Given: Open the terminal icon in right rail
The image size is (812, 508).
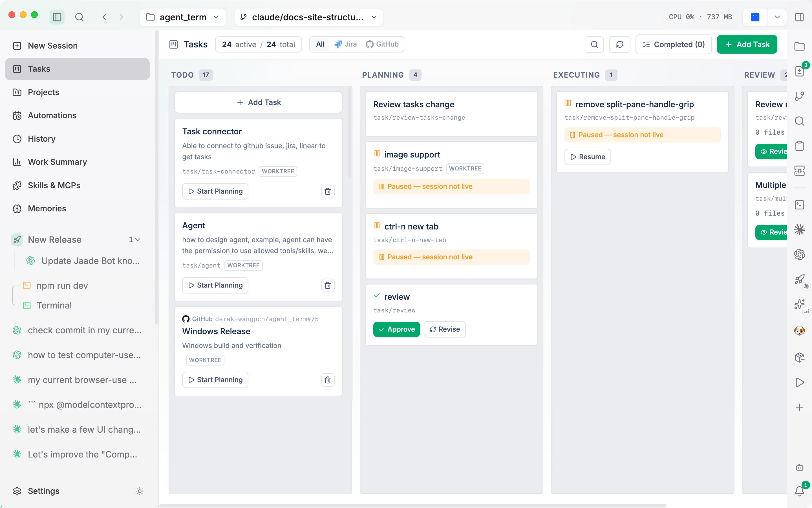Looking at the screenshot, I should (x=800, y=205).
